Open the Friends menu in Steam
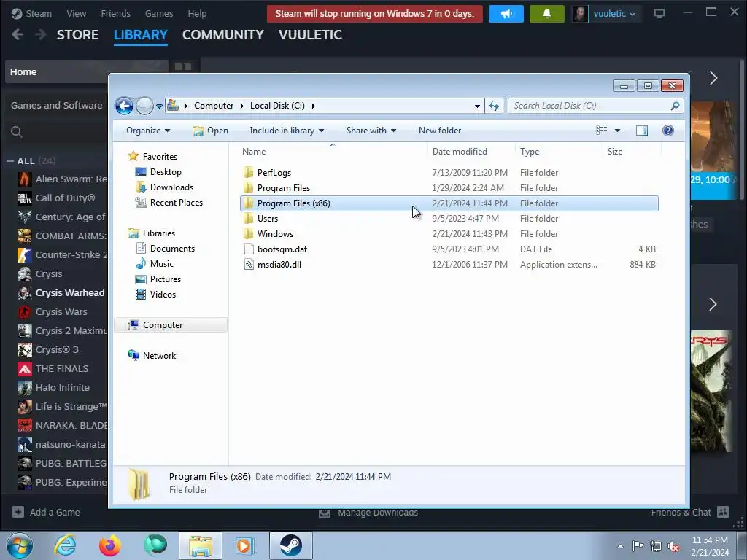 (116, 13)
